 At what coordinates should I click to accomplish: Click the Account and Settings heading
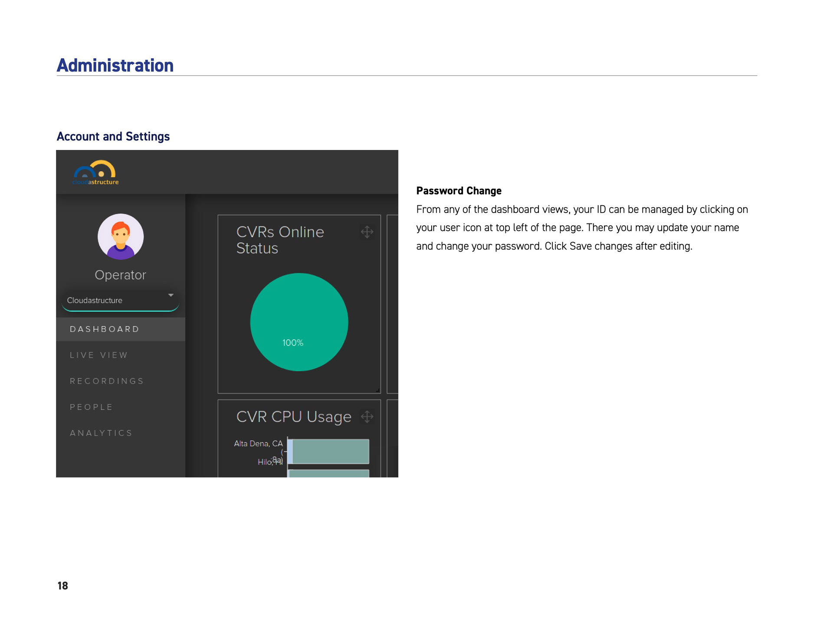[113, 136]
